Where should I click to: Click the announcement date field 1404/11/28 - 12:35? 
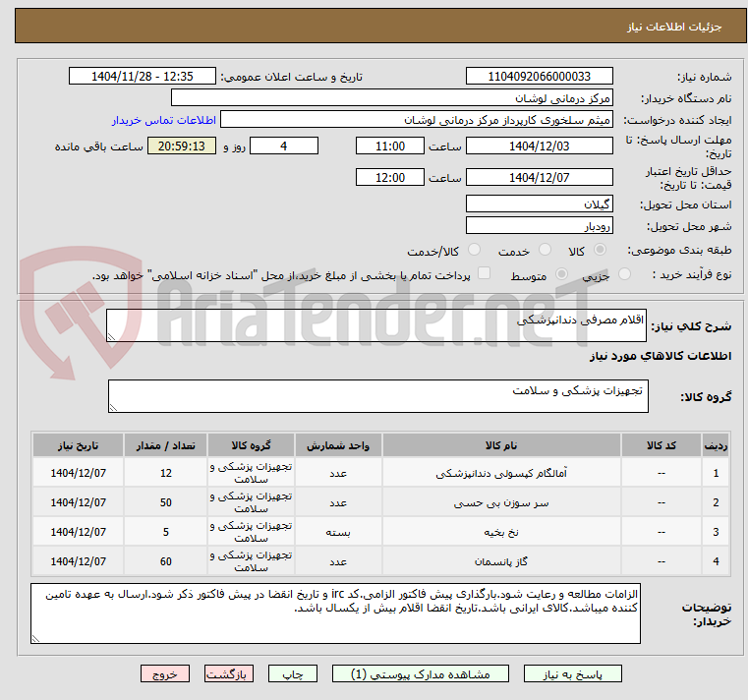[143, 77]
